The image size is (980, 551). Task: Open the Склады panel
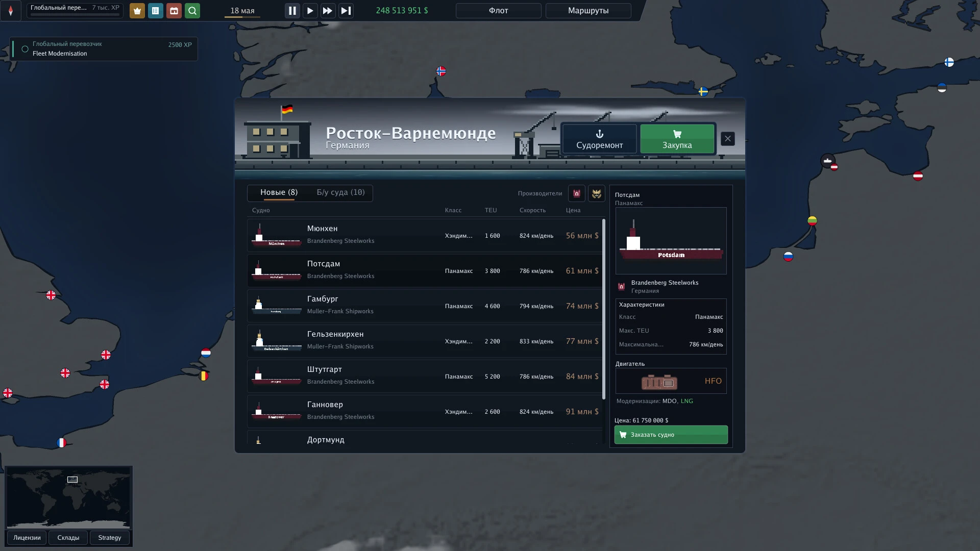click(68, 538)
